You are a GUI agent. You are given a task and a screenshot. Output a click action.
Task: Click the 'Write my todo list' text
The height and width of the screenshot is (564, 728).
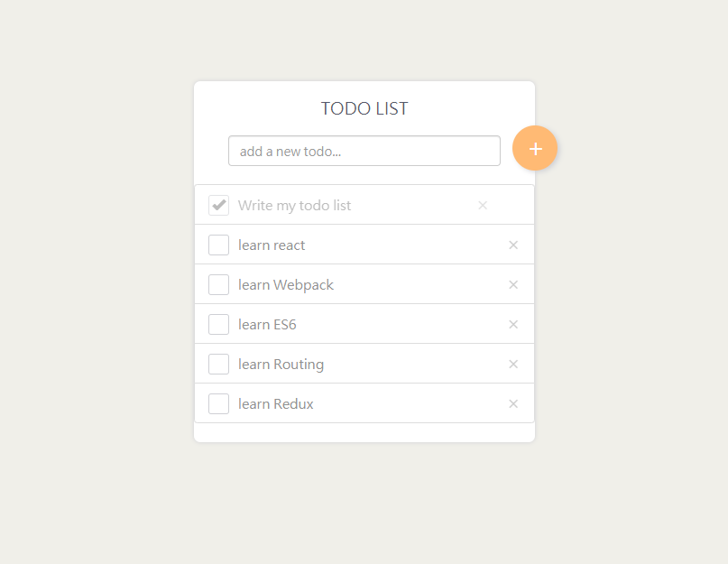[294, 206]
